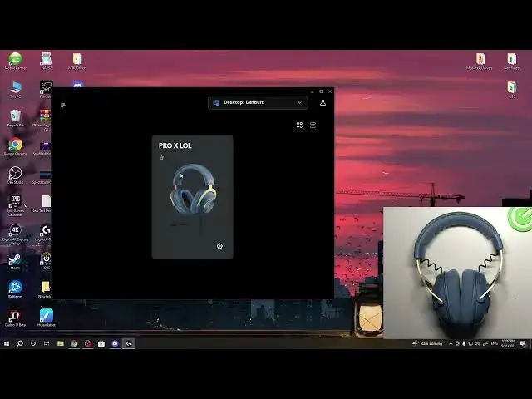
Task: Switch to Discord on the taskbar
Action: pos(115,343)
